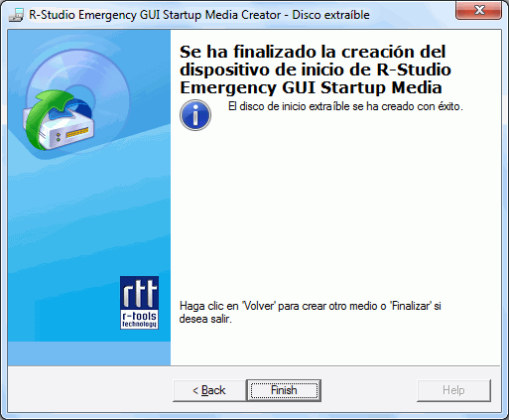Go back with the '< Back' button
The image size is (509, 420).
pos(209,390)
